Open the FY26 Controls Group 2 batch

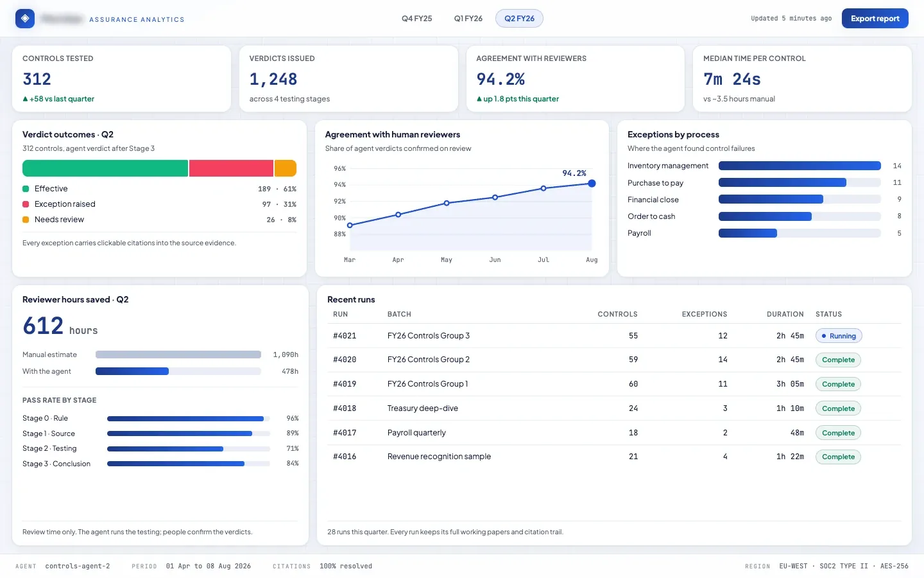429,360
